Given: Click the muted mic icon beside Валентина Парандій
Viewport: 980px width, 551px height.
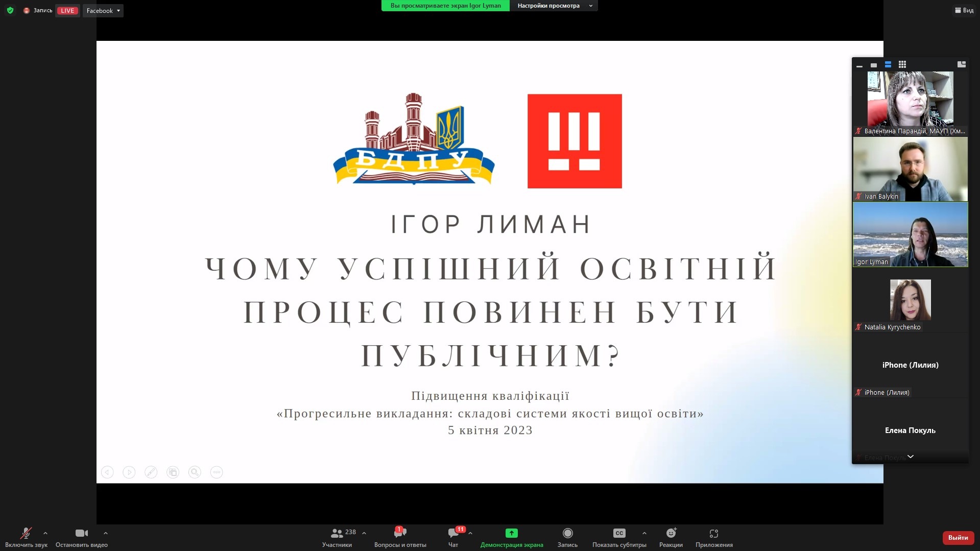Looking at the screenshot, I should tap(858, 131).
